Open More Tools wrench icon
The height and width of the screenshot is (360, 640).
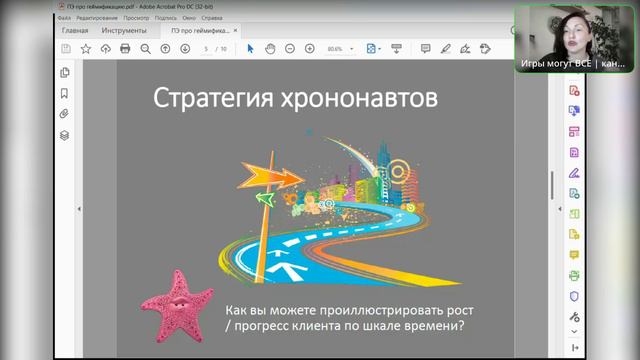point(574,317)
